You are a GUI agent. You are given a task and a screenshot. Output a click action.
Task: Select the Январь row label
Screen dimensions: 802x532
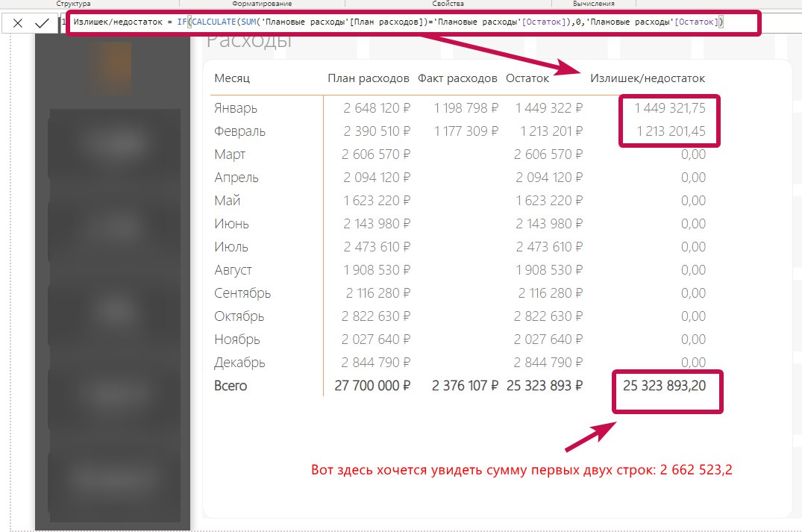[236, 108]
